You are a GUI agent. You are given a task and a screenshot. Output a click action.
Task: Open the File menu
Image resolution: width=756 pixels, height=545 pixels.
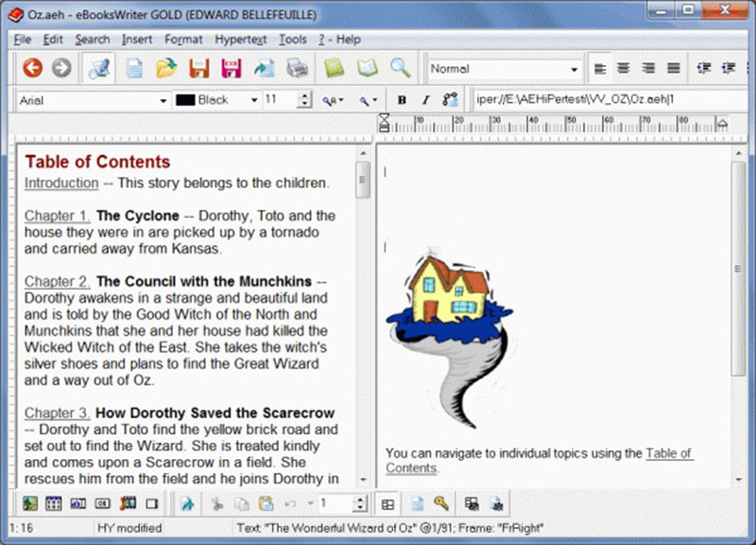click(x=22, y=40)
